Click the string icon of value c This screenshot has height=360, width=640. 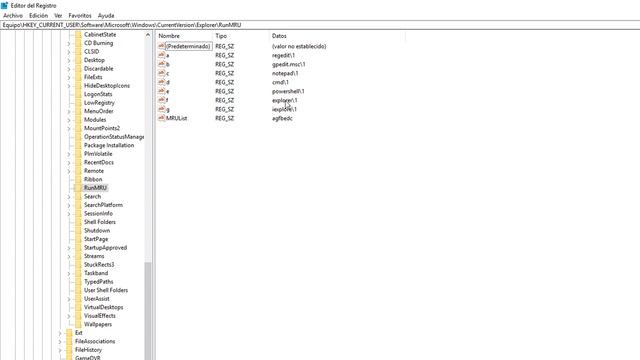(x=162, y=73)
